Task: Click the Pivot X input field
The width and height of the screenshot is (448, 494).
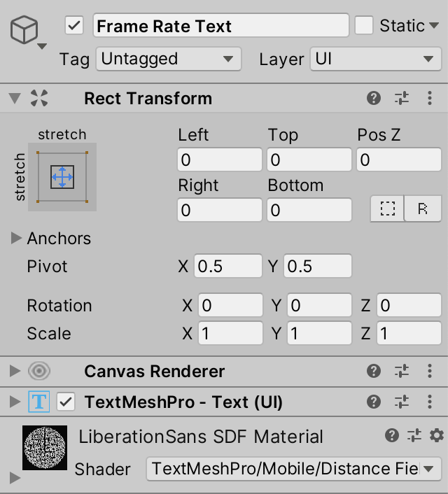Action: [x=229, y=267]
